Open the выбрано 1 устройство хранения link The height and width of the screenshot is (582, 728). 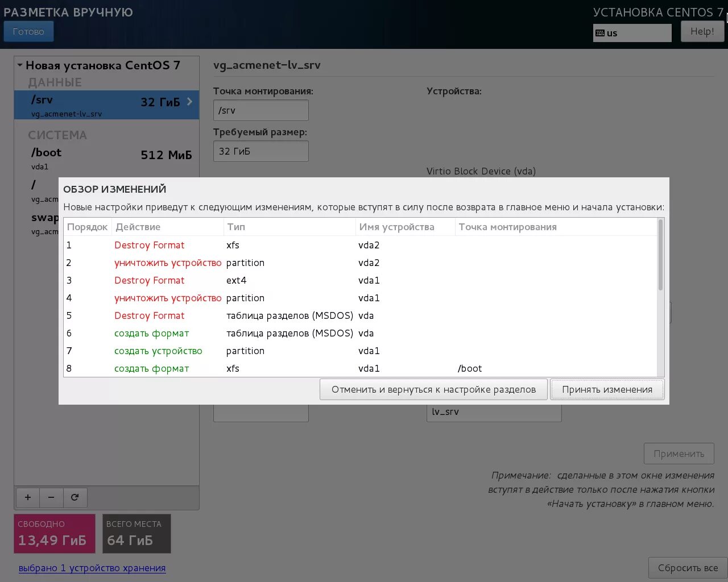click(92, 568)
